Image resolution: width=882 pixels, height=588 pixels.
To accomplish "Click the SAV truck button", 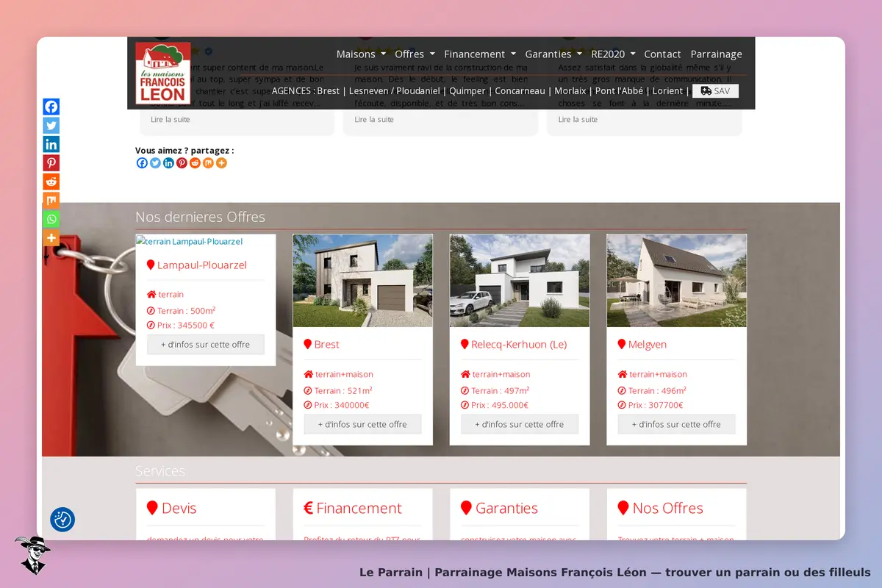I will coord(715,91).
